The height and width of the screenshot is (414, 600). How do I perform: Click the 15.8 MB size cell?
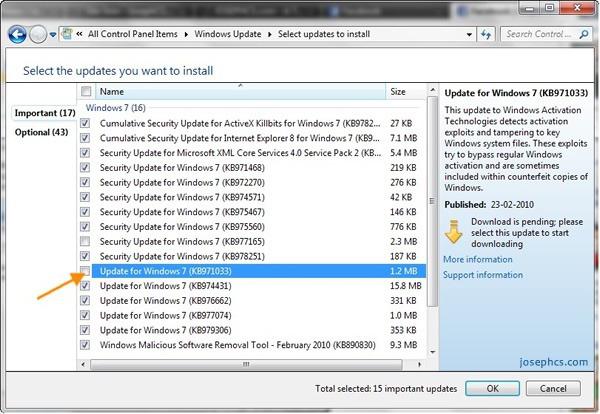(x=405, y=286)
